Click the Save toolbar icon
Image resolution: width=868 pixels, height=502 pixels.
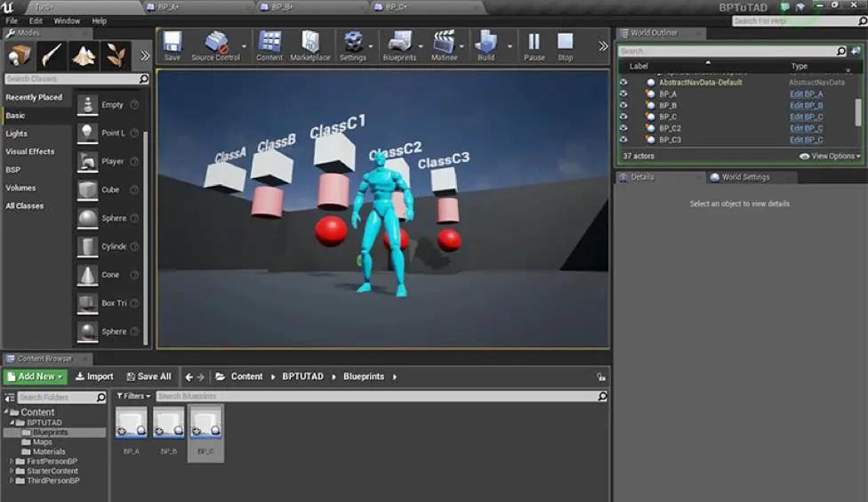click(x=173, y=45)
